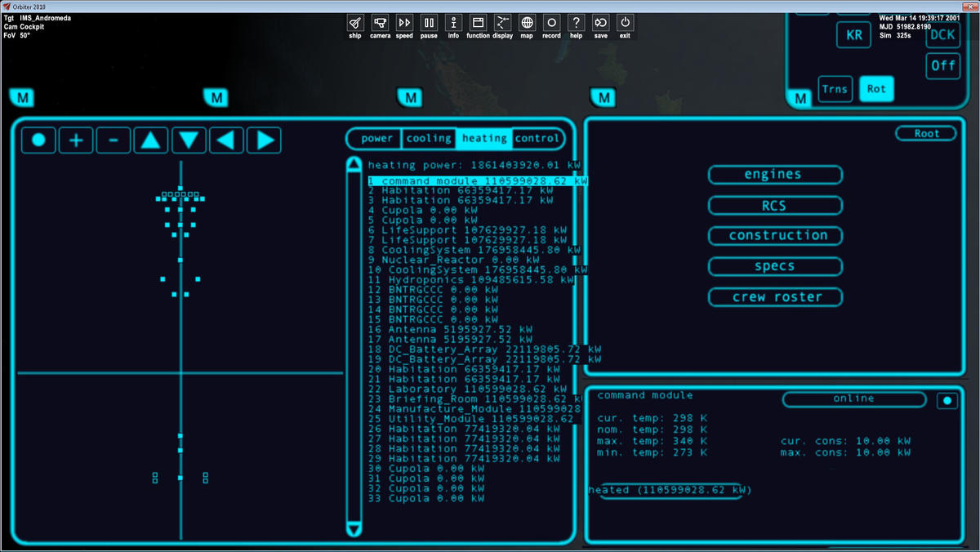Switch to Trns translation mode
Viewport: 980px width, 552px height.
(x=835, y=89)
